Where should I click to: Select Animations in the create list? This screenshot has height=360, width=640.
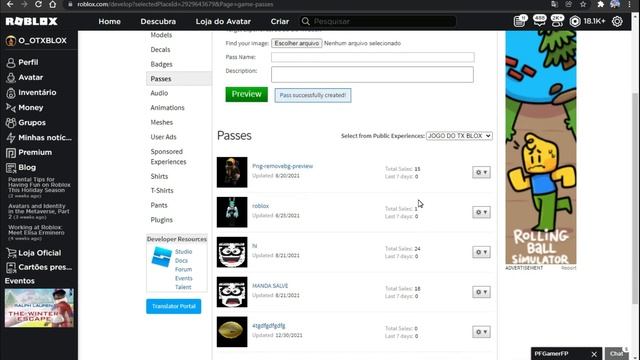point(167,108)
